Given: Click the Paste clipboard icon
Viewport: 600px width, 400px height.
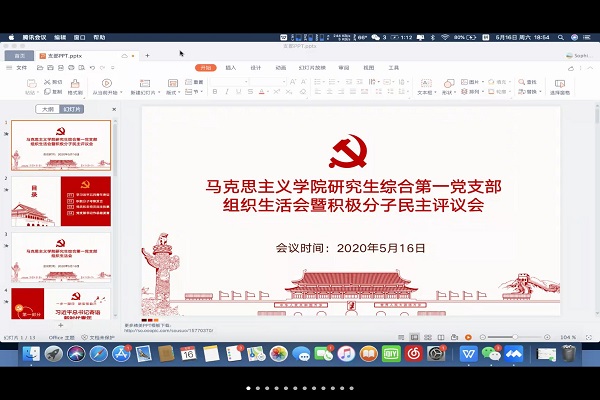Looking at the screenshot, I should 32,83.
